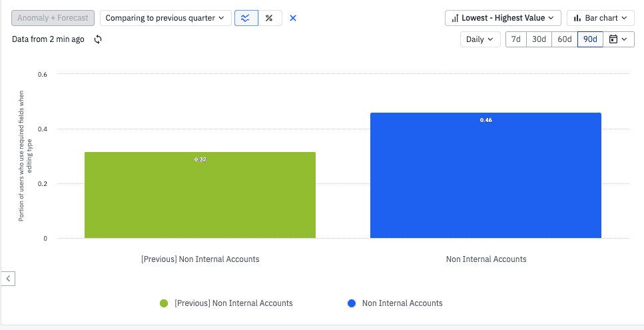Image resolution: width=644 pixels, height=330 pixels.
Task: Click the refresh data icon
Action: [x=98, y=39]
